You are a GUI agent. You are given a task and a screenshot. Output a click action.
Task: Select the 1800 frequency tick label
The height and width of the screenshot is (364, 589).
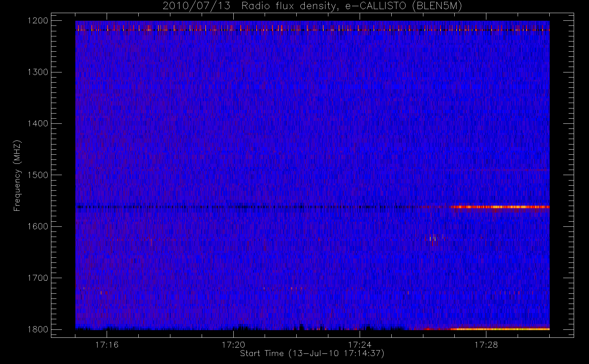coord(38,329)
